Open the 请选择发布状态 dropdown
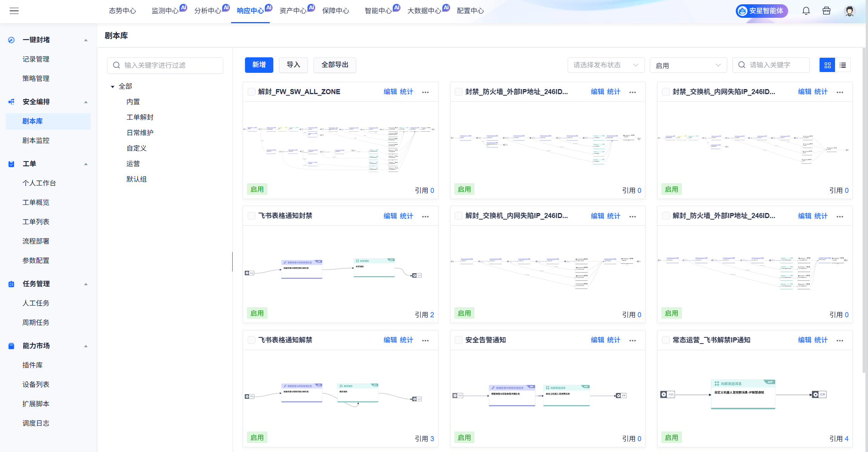The image size is (868, 452). pyautogui.click(x=606, y=65)
